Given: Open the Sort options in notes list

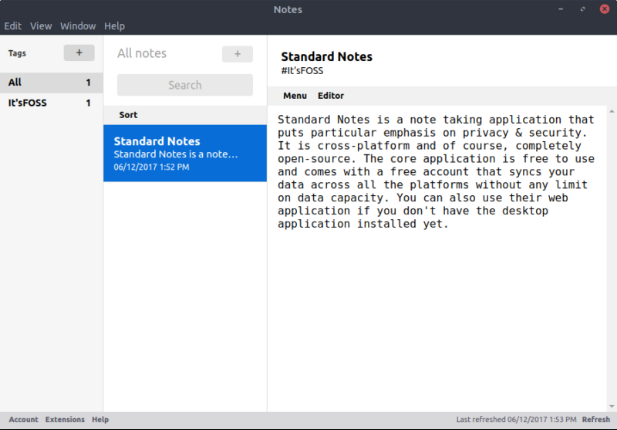Looking at the screenshot, I should (x=128, y=115).
